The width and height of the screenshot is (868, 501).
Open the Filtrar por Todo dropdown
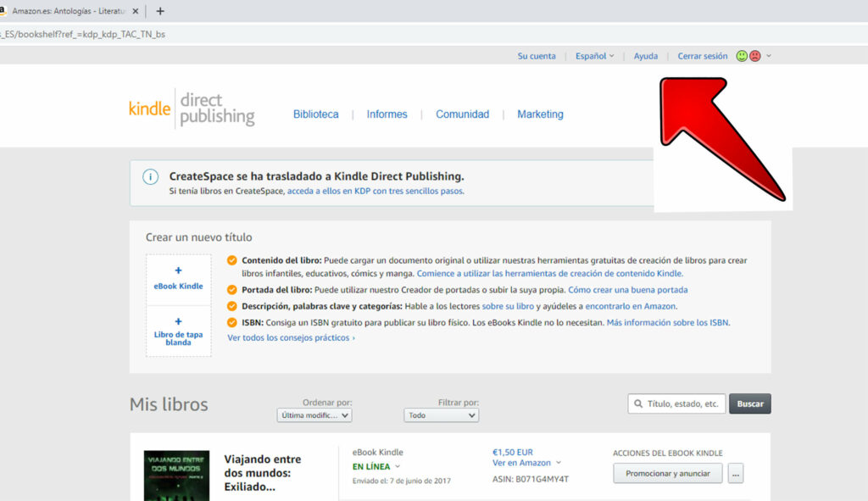click(441, 415)
